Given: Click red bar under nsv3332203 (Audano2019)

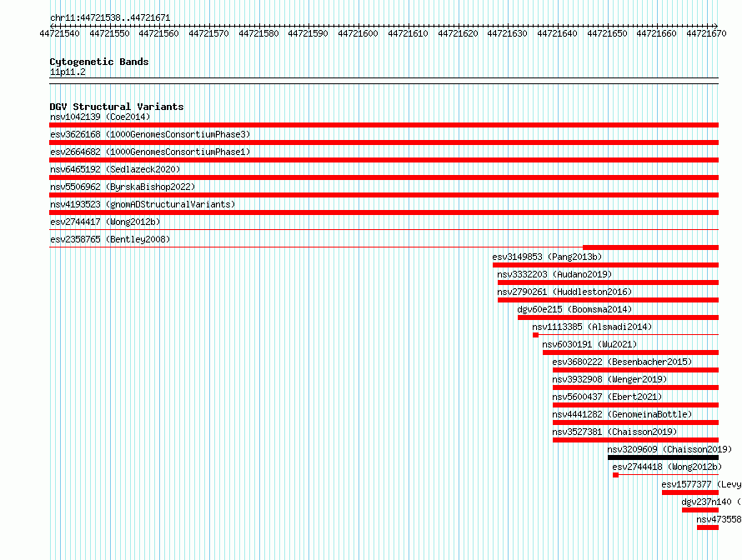Looking at the screenshot, I should pos(608,282).
